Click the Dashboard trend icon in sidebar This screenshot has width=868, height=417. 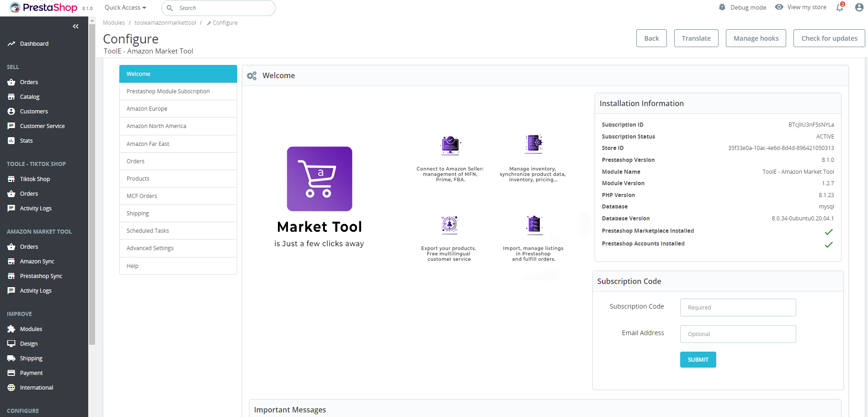pyautogui.click(x=11, y=44)
